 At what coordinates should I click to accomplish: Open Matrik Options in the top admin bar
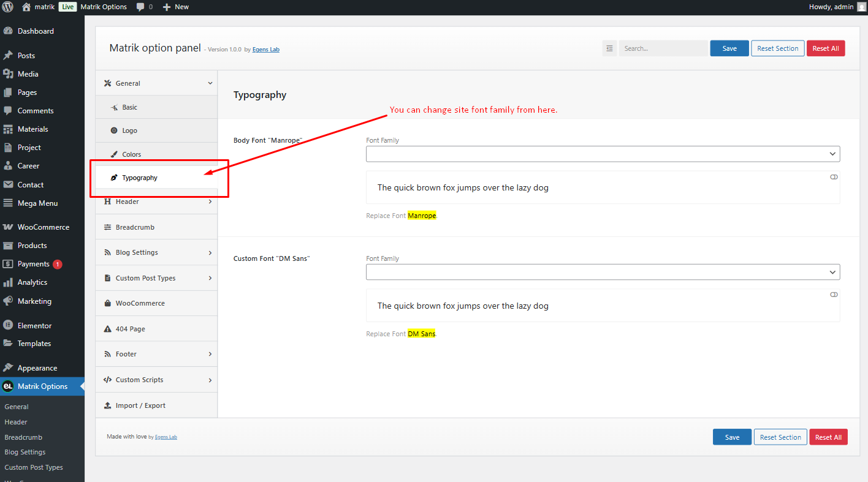(x=104, y=7)
